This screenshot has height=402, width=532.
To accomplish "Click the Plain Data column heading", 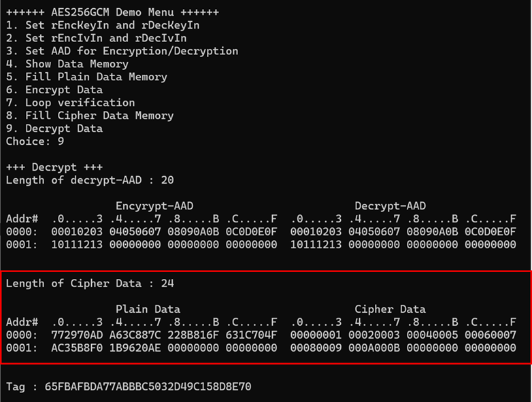I will point(148,309).
